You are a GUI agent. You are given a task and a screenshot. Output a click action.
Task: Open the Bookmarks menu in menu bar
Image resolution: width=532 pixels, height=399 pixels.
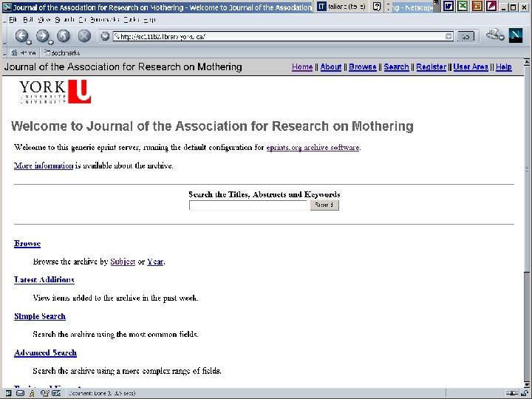coord(104,20)
